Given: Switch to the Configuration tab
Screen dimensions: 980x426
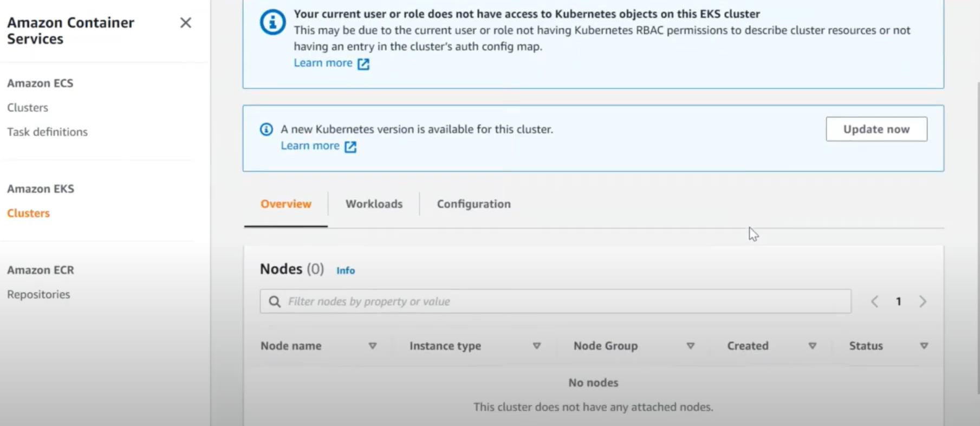Looking at the screenshot, I should point(473,204).
